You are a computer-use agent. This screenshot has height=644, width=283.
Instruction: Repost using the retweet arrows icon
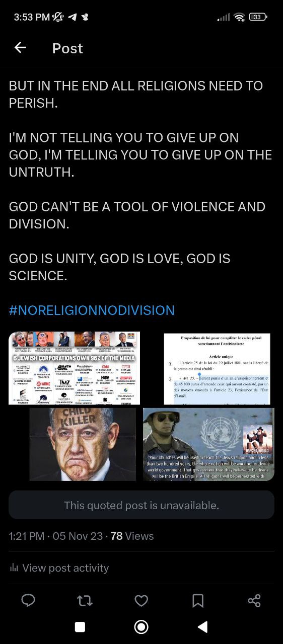point(85,600)
